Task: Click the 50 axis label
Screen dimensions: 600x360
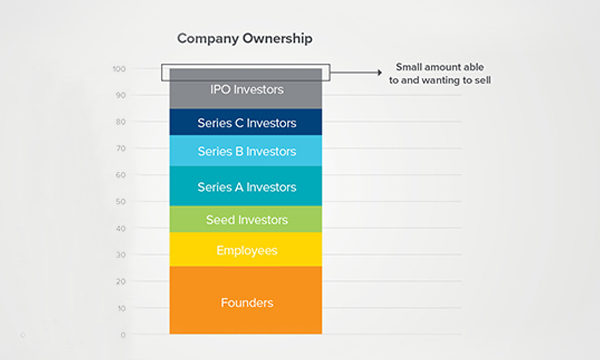Action: 121,202
